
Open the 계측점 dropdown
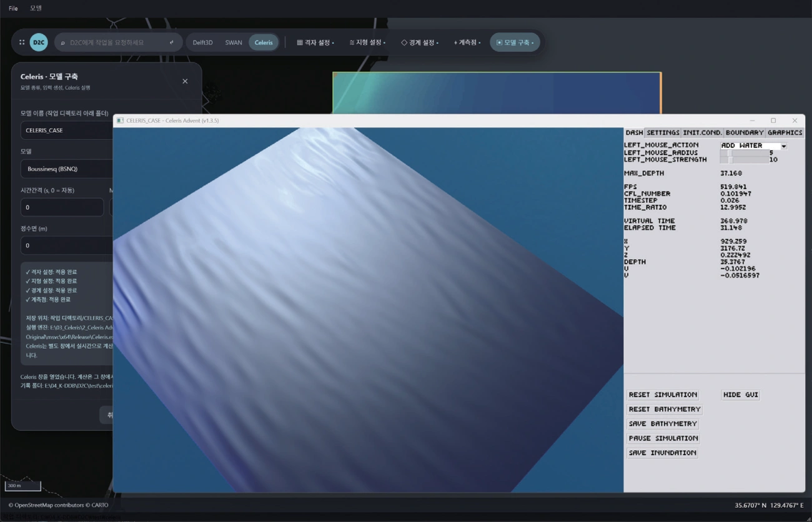coord(467,42)
